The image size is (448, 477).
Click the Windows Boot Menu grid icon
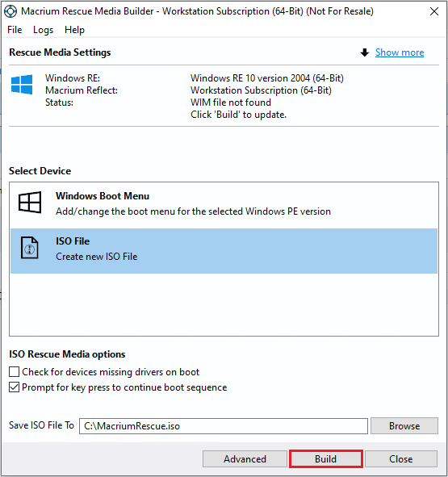coord(30,203)
